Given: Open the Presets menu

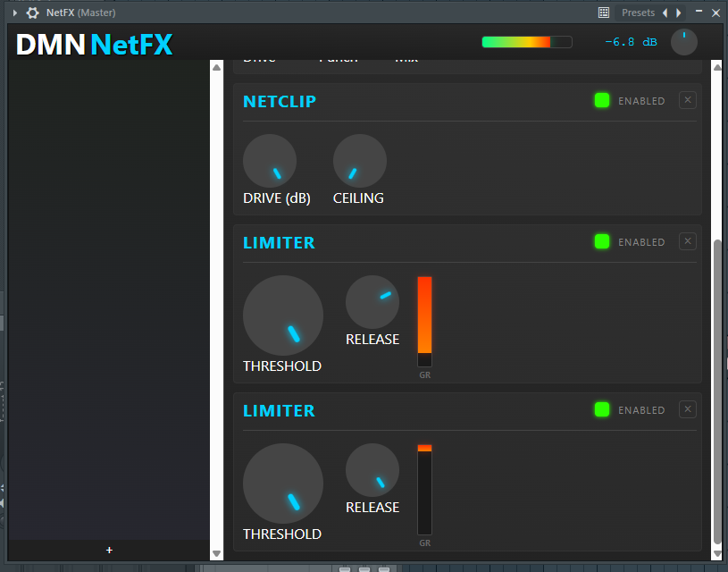Looking at the screenshot, I should pos(638,13).
